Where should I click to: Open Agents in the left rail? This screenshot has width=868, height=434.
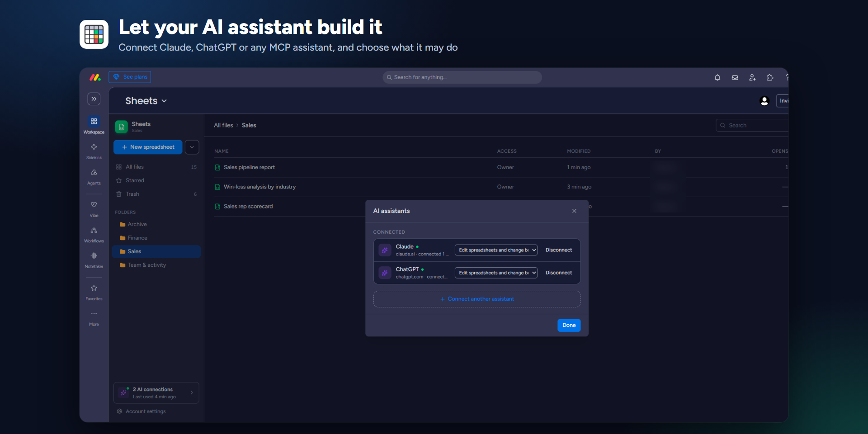94,177
